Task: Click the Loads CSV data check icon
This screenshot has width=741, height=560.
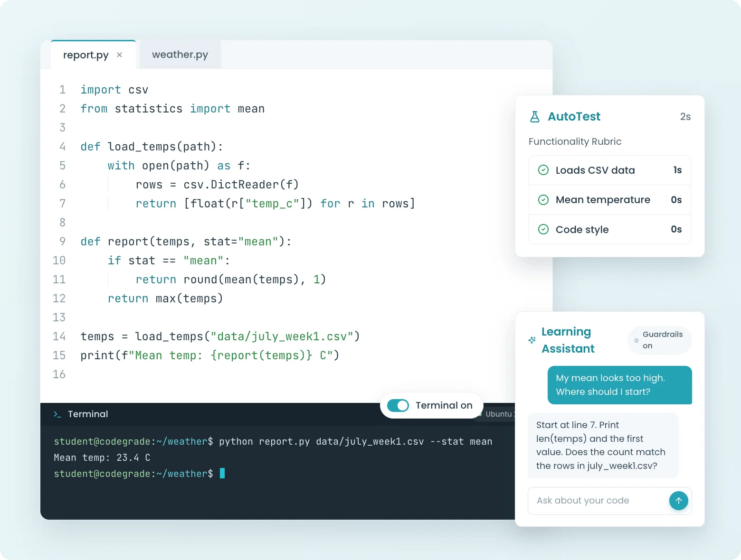Action: [x=543, y=170]
